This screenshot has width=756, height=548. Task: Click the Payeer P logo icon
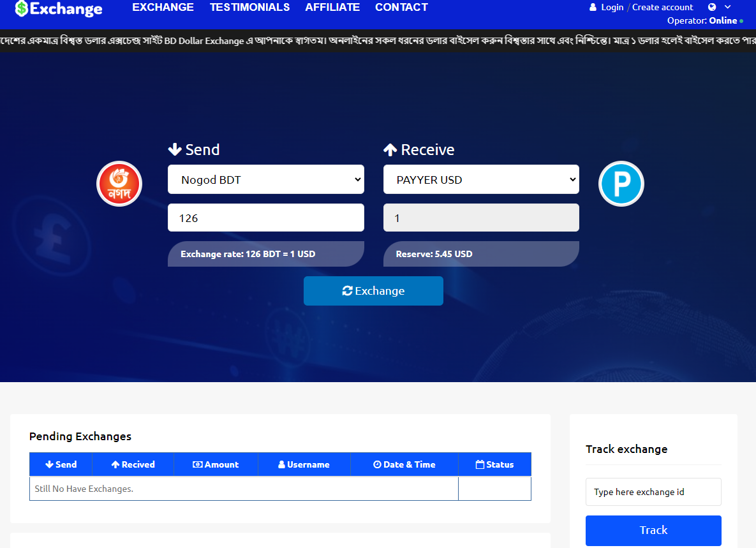click(x=621, y=184)
